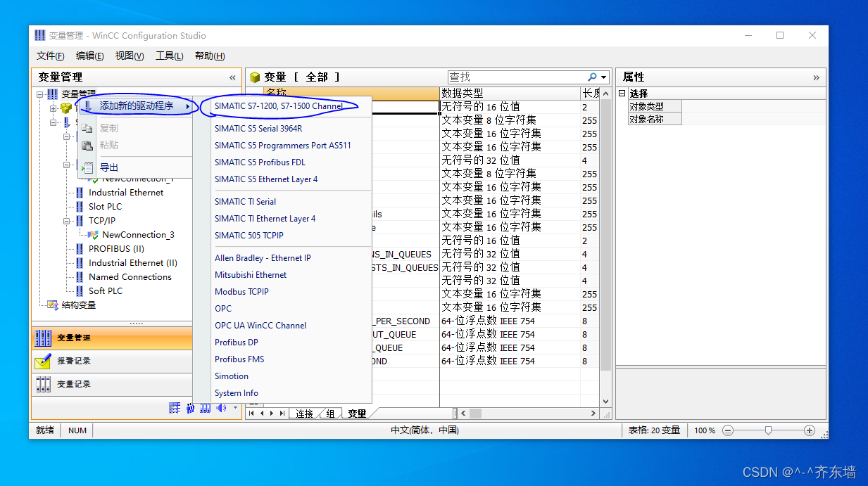
Task: Click the 变量记录 archive icon
Action: pyautogui.click(x=43, y=384)
